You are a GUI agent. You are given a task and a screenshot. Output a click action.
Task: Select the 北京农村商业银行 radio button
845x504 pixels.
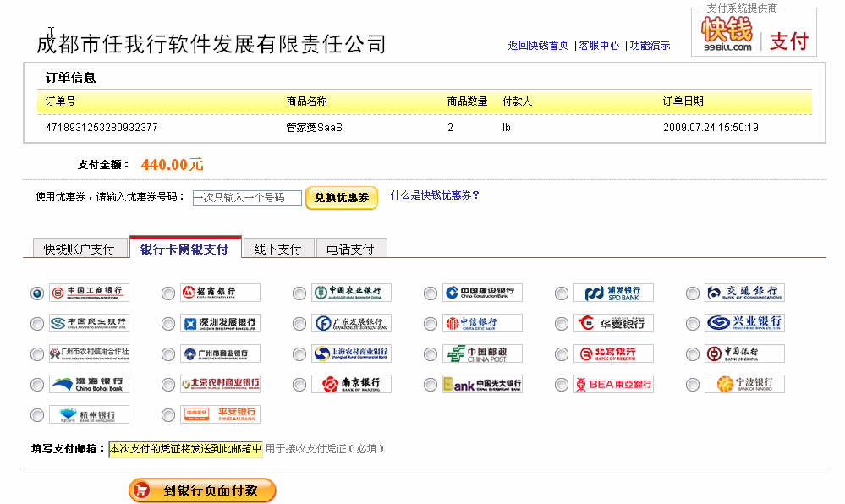click(168, 385)
